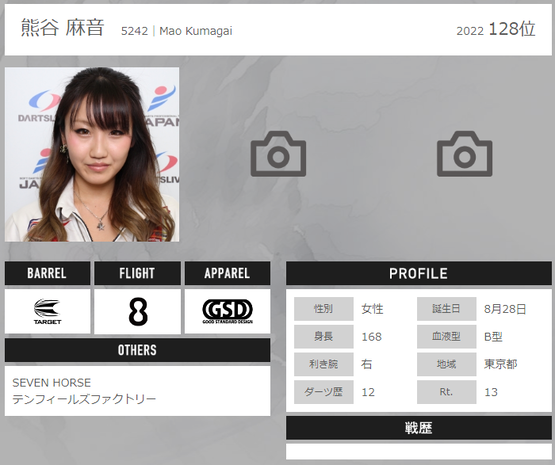Click the first camera placeholder icon
Image resolution: width=555 pixels, height=465 pixels.
(x=278, y=154)
